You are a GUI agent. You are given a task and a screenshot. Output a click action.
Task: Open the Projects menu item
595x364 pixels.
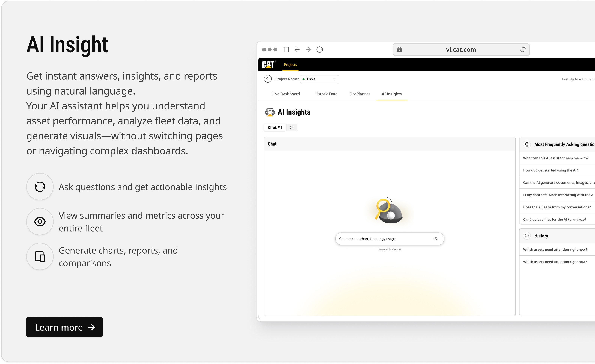(x=290, y=65)
